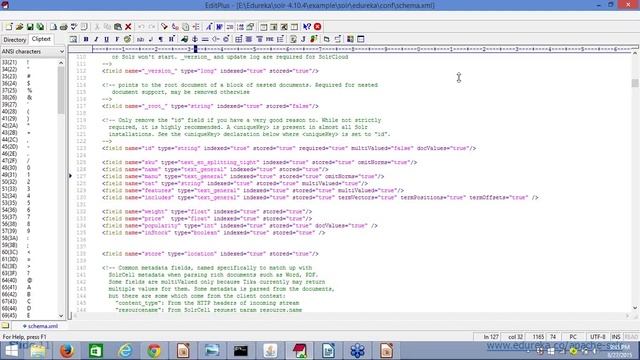Image resolution: width=640 pixels, height=360 pixels.
Task: Open the Find tool icon
Action: (164, 27)
